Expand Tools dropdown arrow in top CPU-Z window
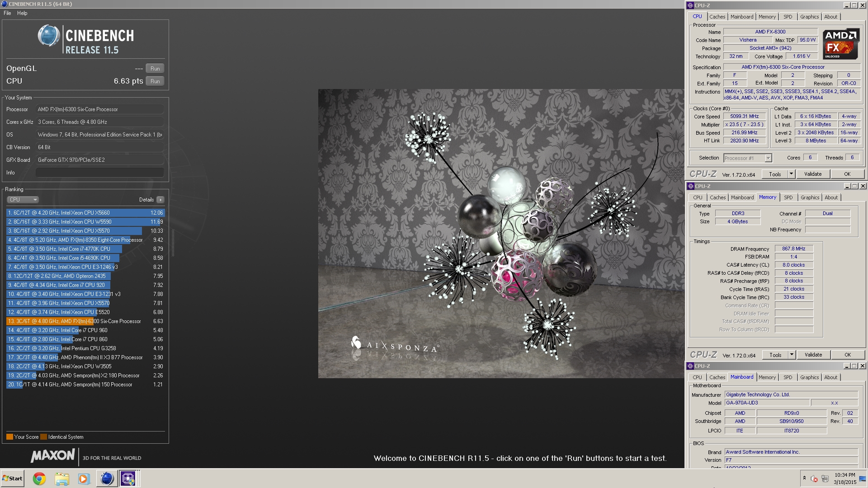868x488 pixels. [791, 174]
